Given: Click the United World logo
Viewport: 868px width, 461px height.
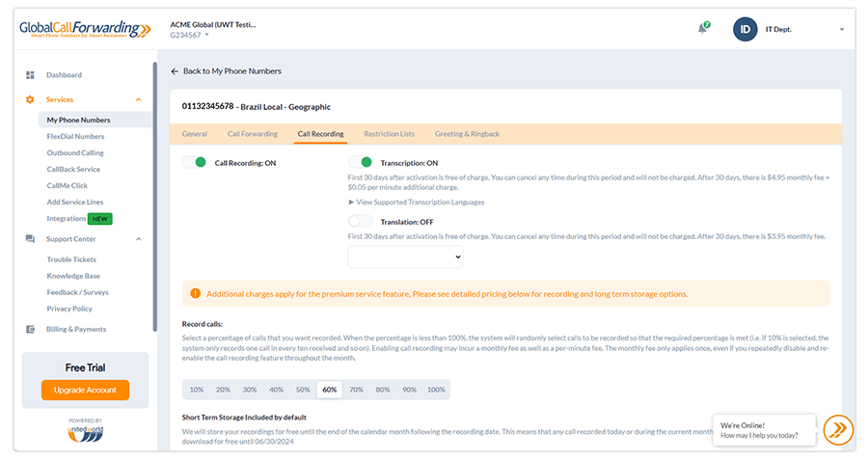Looking at the screenshot, I should click(x=85, y=433).
